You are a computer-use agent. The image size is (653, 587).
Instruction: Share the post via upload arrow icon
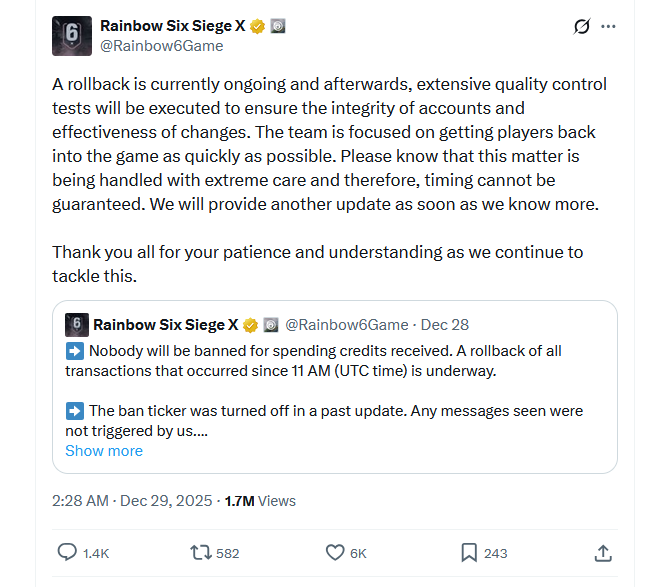click(603, 553)
